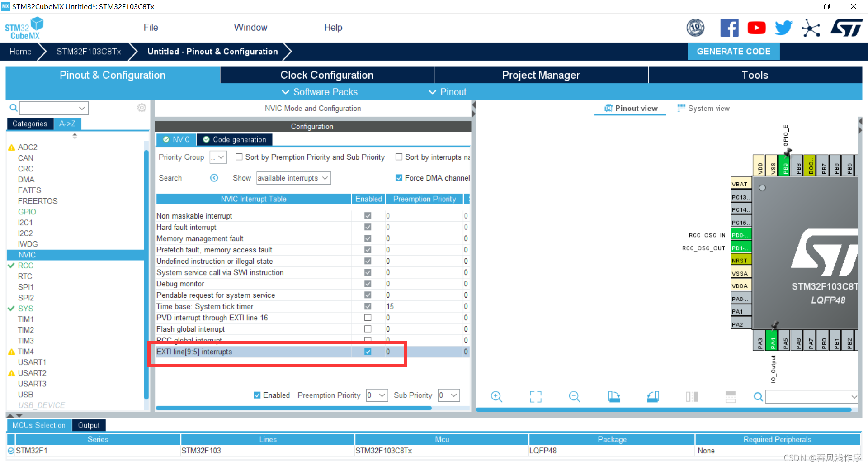Switch to System view
This screenshot has height=466, width=868.
(x=703, y=108)
